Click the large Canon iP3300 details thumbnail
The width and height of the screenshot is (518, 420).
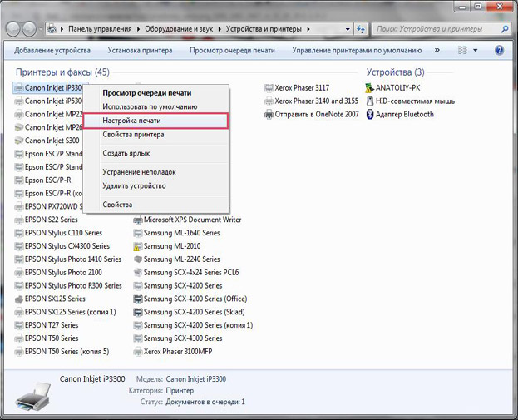(x=32, y=397)
